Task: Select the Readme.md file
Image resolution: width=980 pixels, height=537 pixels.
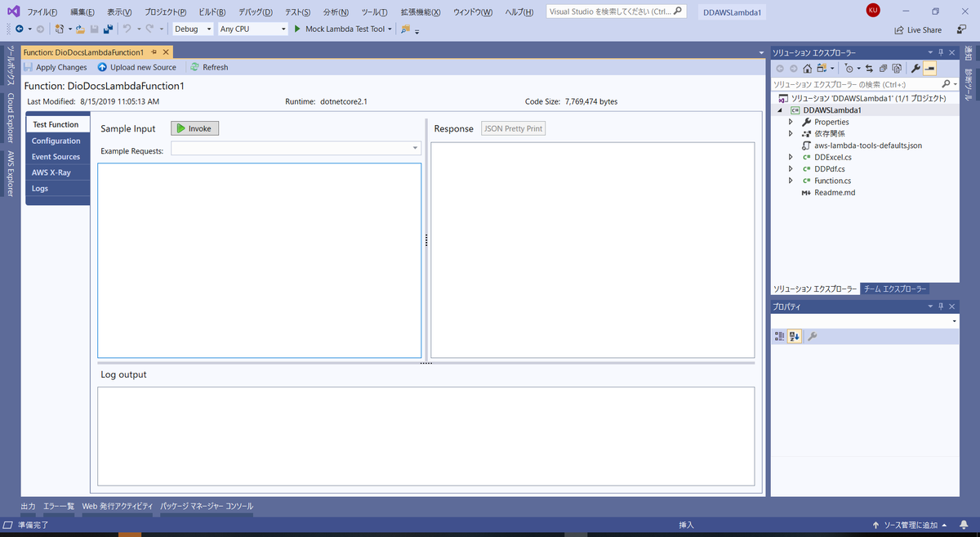Action: click(x=835, y=193)
